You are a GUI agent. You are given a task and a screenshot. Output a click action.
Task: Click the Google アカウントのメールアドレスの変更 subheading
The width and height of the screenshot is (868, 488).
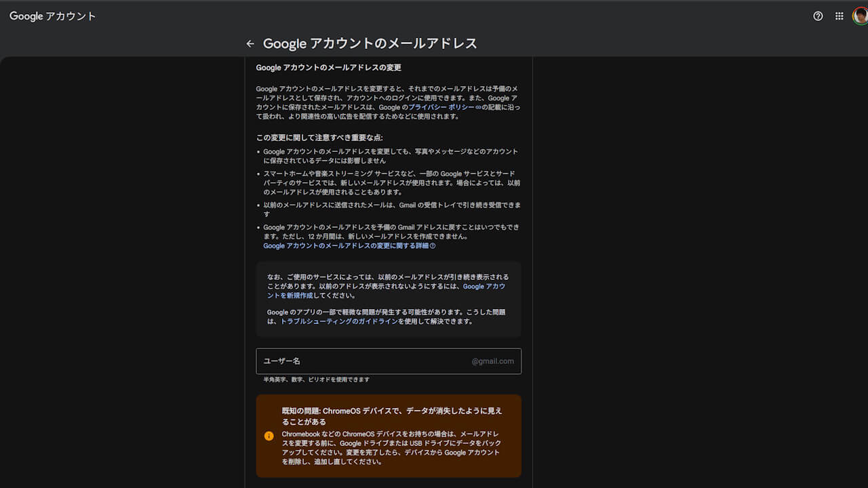click(x=329, y=68)
